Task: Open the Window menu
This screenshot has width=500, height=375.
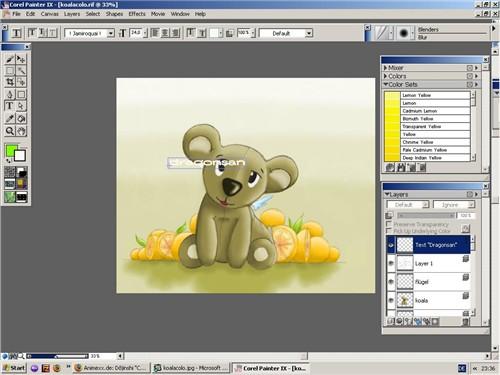Action: coord(180,14)
